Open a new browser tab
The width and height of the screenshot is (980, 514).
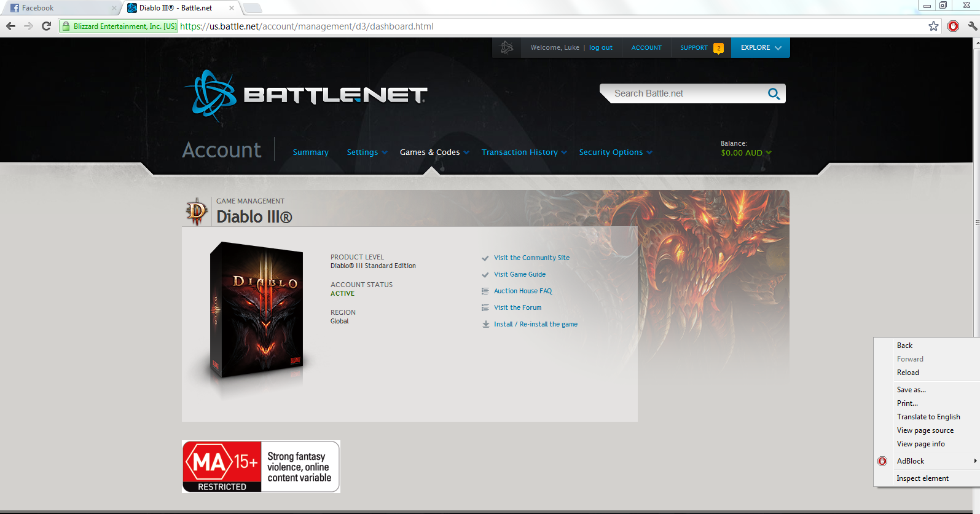[252, 8]
